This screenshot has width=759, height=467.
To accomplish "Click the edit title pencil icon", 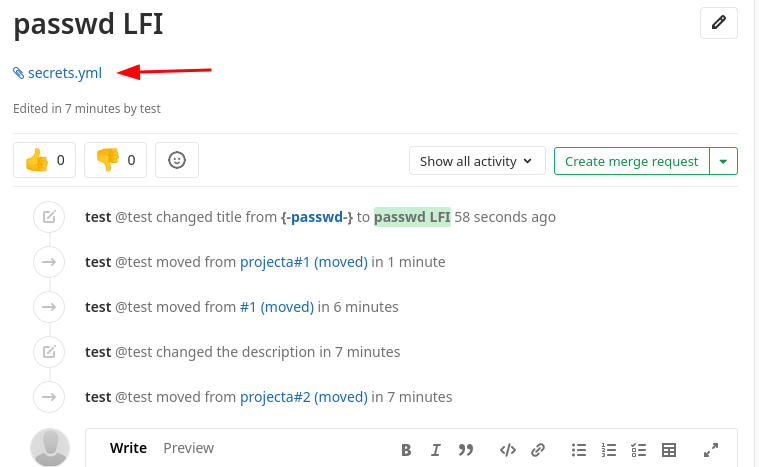I will click(719, 24).
